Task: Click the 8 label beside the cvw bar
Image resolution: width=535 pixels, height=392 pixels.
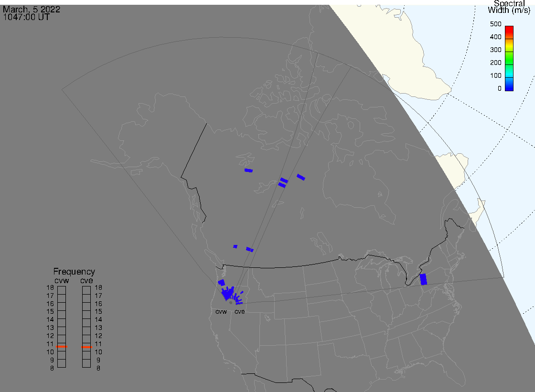Action: click(52, 369)
